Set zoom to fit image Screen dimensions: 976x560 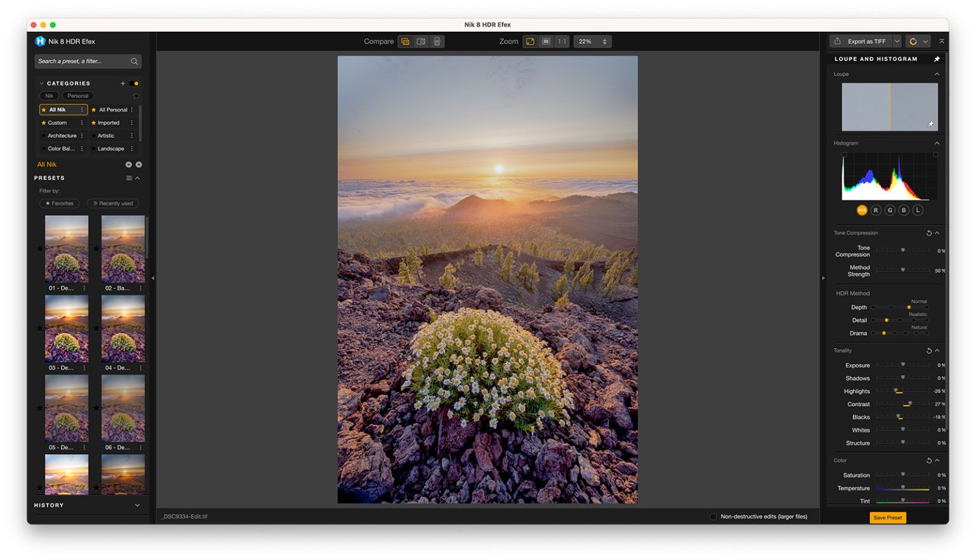tap(530, 41)
